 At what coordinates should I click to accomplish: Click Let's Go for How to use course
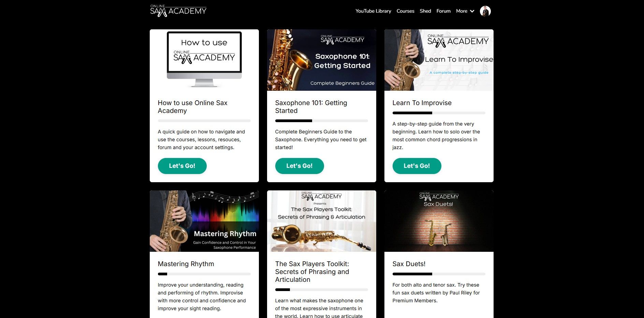pyautogui.click(x=182, y=166)
